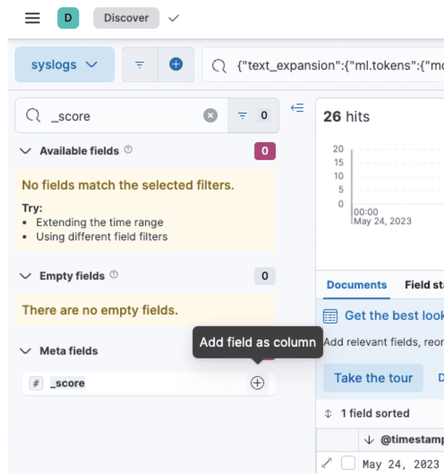Collapse the Meta fields section

[x=25, y=351]
